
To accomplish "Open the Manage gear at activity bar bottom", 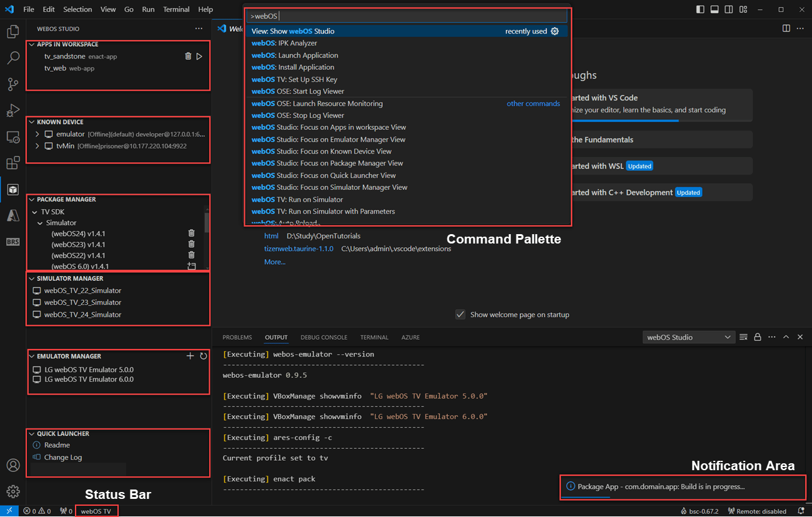I will coord(12,491).
